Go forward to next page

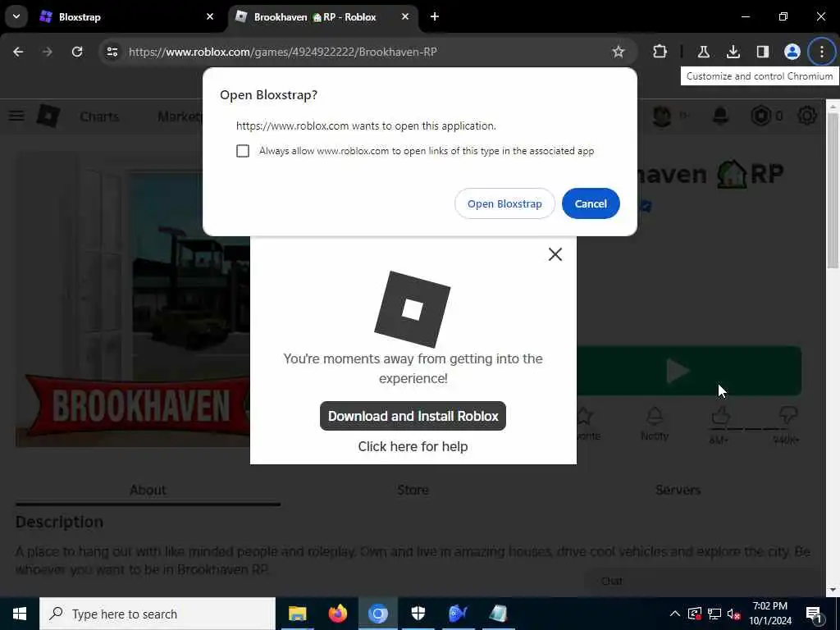pos(47,52)
